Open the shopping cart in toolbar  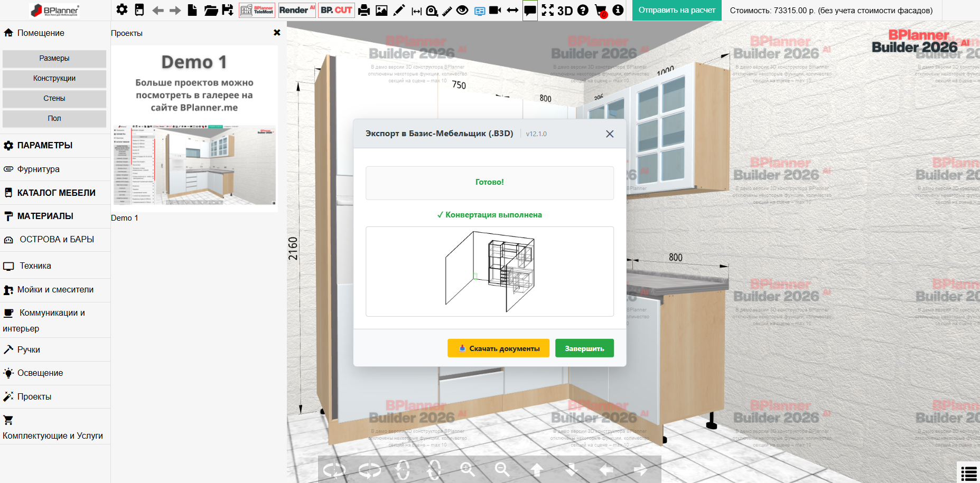click(x=601, y=11)
